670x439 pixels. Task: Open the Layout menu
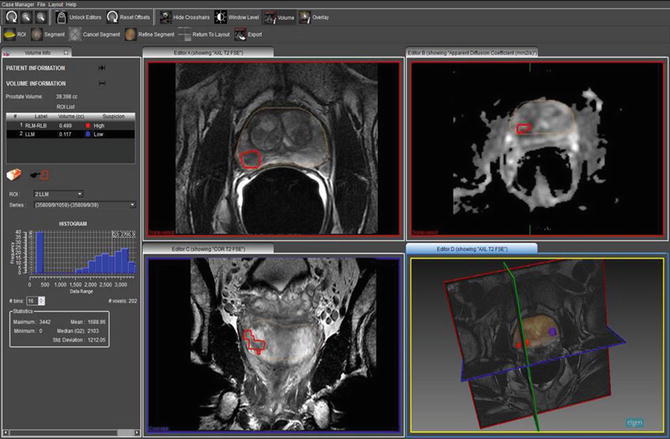click(x=56, y=4)
